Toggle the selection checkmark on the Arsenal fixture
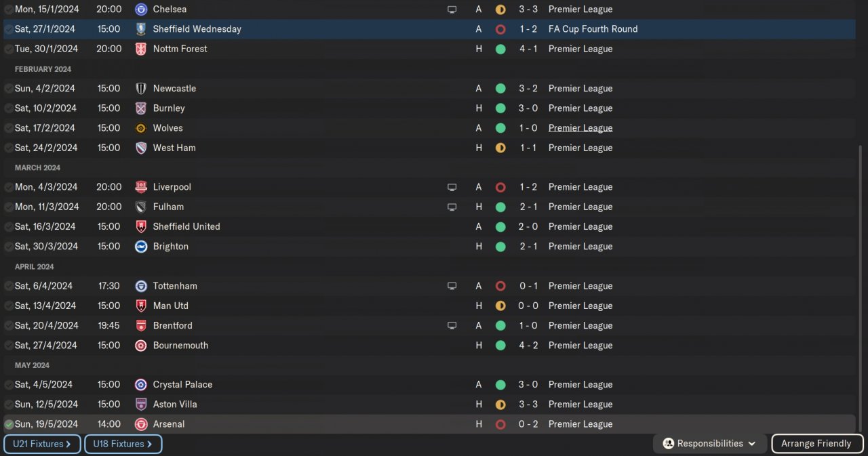 (x=9, y=424)
